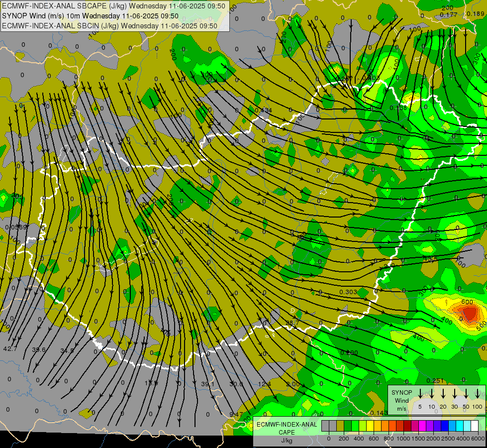Click the 39.1 value on the map

point(207,384)
